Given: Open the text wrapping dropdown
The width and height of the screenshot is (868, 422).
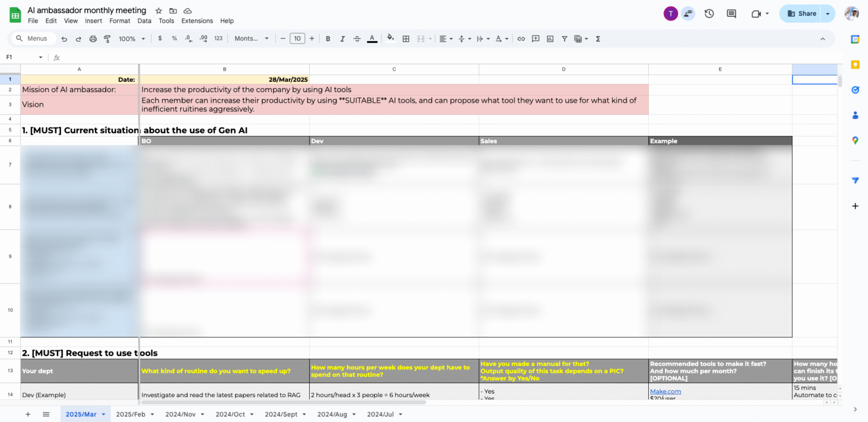Looking at the screenshot, I should (483, 39).
